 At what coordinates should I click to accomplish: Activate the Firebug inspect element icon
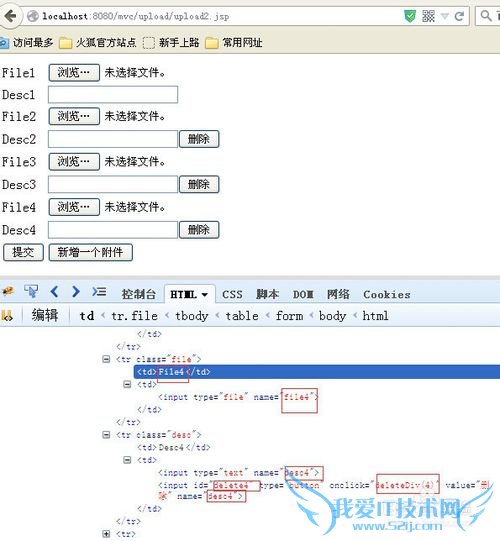31,292
